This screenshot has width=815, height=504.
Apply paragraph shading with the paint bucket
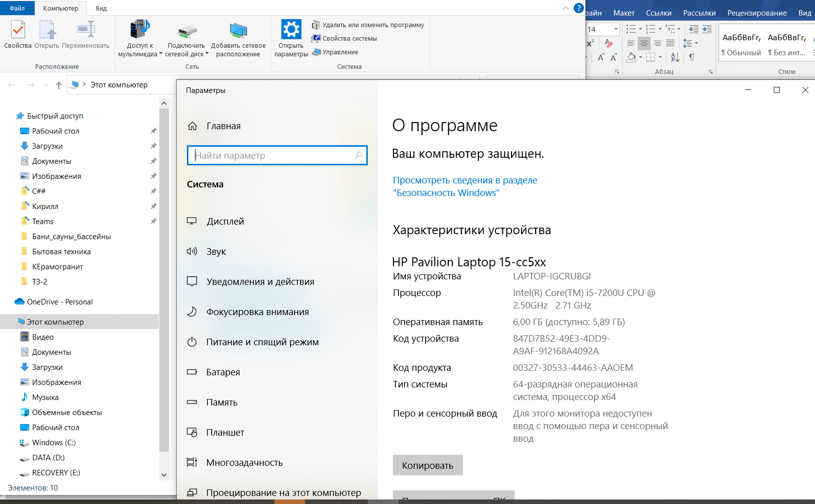coord(632,57)
